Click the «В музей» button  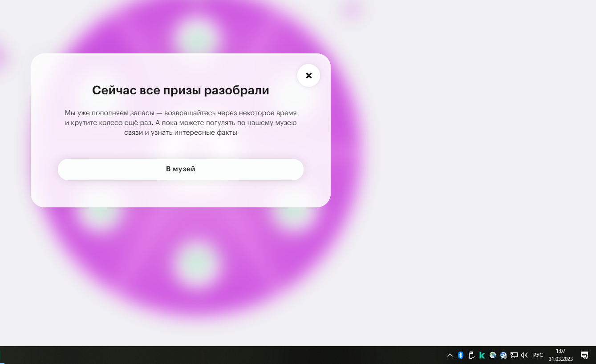(181, 169)
